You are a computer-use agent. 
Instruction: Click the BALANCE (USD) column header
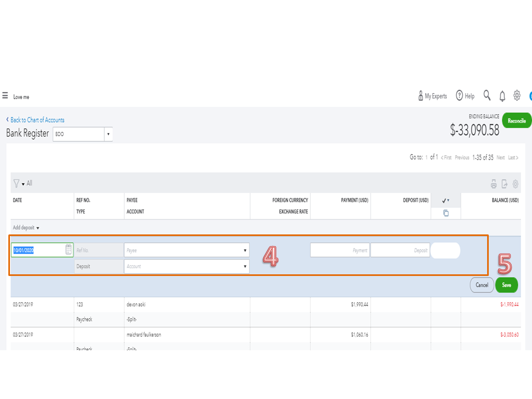click(505, 200)
